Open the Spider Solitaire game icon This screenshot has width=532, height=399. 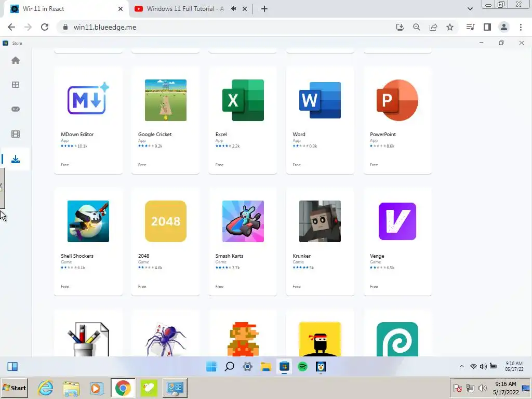click(x=166, y=339)
